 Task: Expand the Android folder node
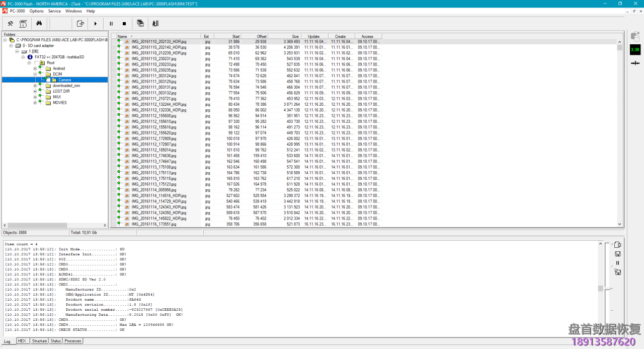click(35, 68)
